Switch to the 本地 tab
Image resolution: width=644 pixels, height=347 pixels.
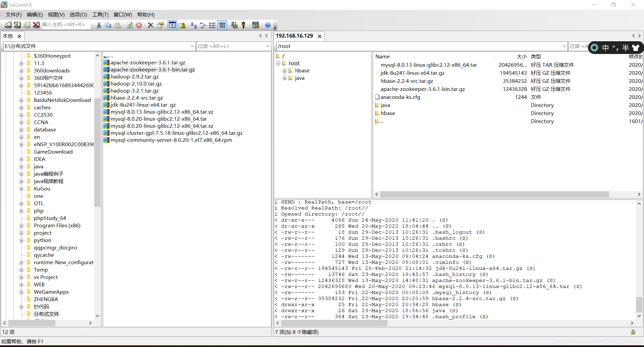click(8, 36)
